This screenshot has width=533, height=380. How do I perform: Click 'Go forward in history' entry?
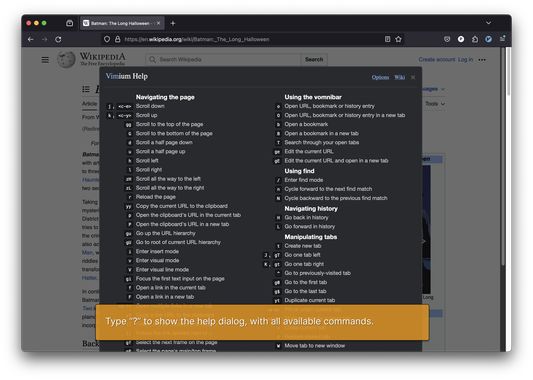point(309,226)
